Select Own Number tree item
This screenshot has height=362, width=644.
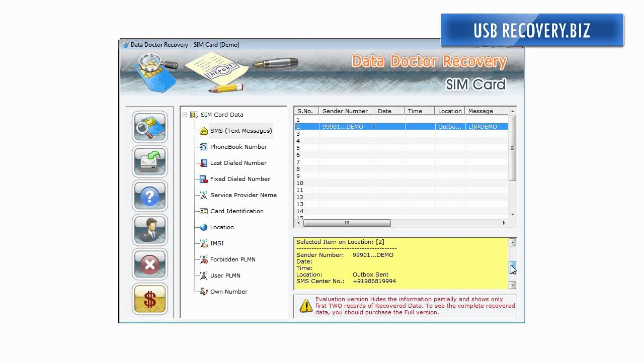click(x=229, y=292)
